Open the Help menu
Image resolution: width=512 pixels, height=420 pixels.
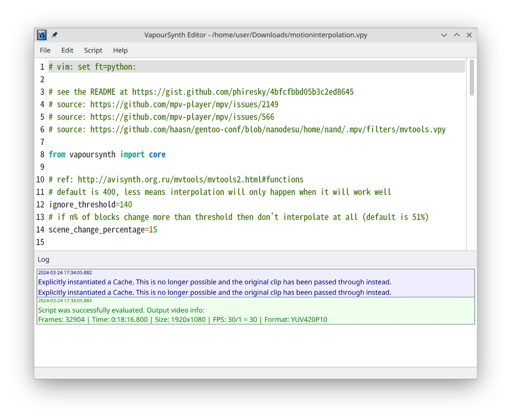pos(120,50)
